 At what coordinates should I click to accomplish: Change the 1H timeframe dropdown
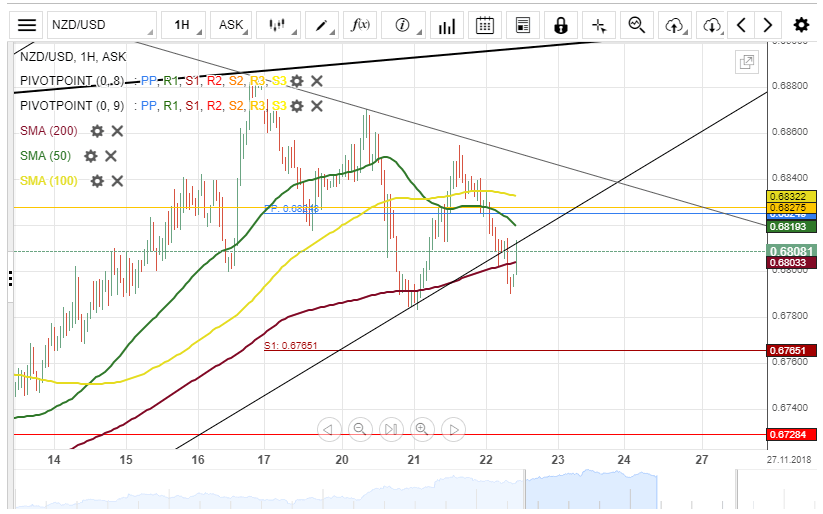[x=183, y=25]
